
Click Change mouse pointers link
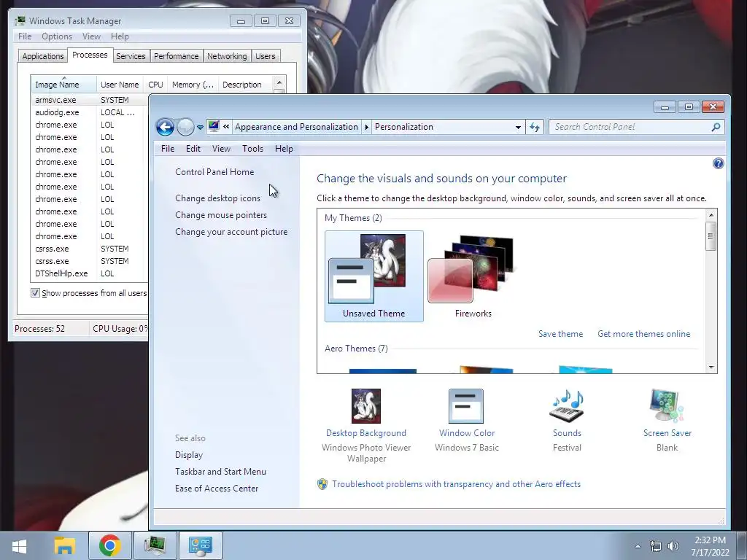(221, 215)
